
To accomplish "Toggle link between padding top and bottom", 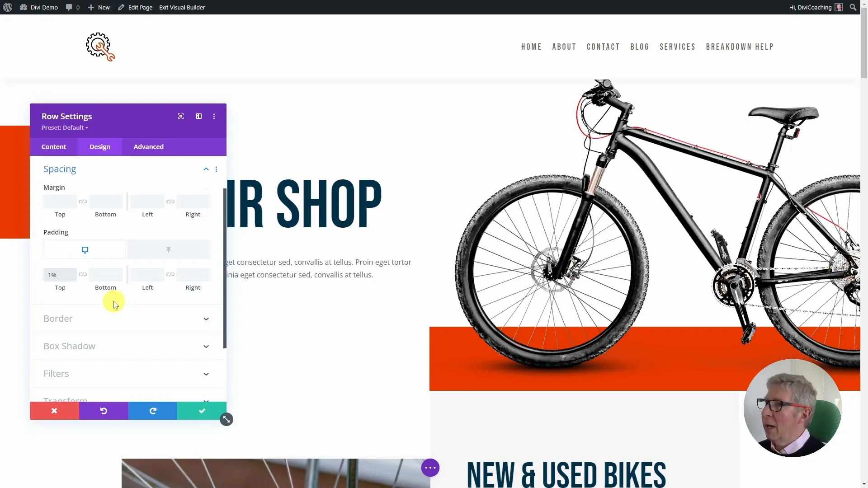I will [x=83, y=274].
